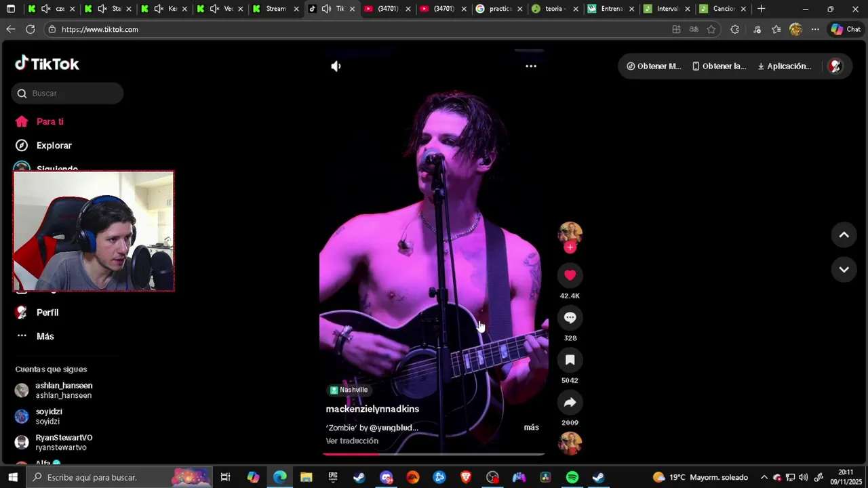The height and width of the screenshot is (488, 868).
Task: Add page to favorites with star icon
Action: (x=711, y=29)
